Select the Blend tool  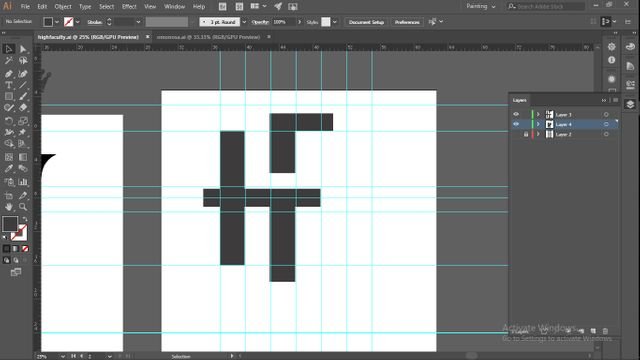pyautogui.click(x=23, y=169)
